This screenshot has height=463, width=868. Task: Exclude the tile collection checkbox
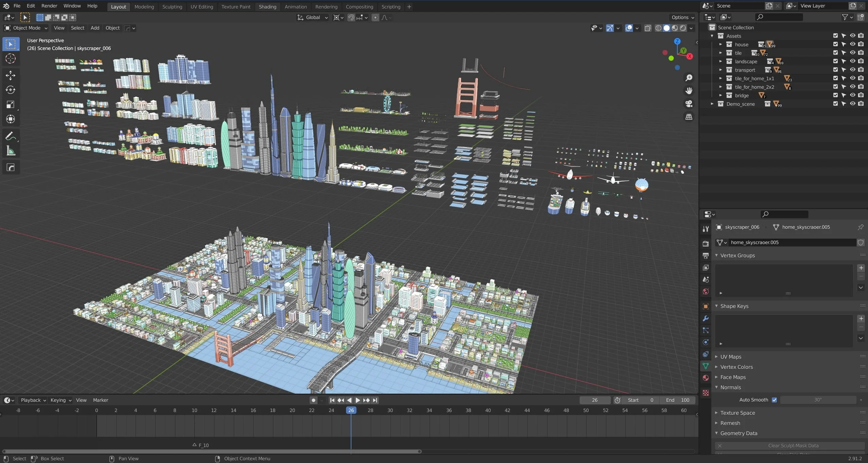[836, 53]
